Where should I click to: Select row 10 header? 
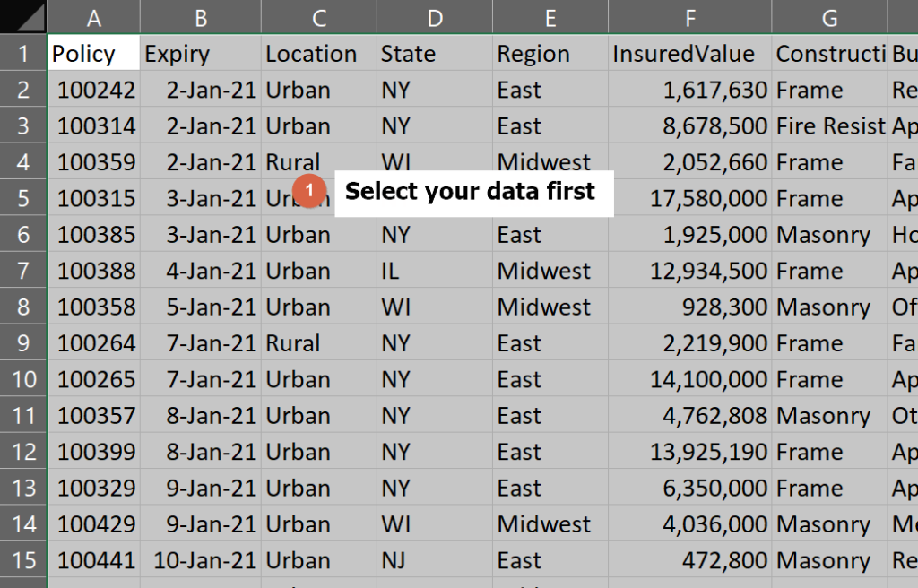[23, 378]
